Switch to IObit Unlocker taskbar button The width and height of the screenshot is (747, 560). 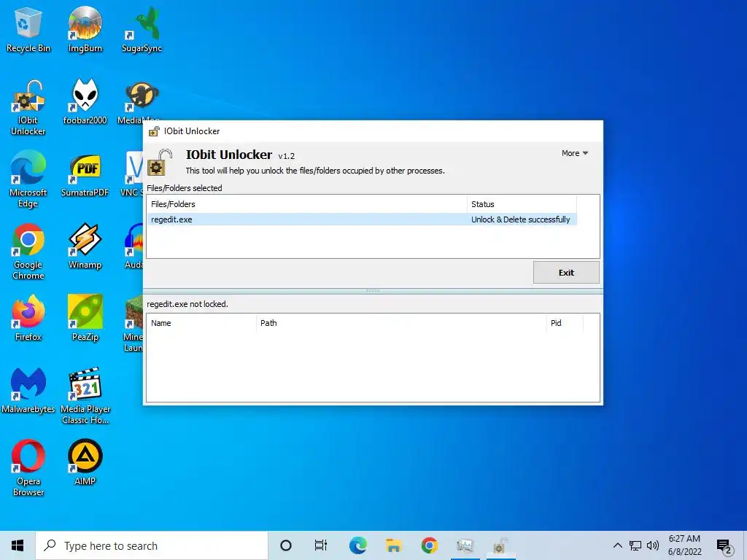500,545
